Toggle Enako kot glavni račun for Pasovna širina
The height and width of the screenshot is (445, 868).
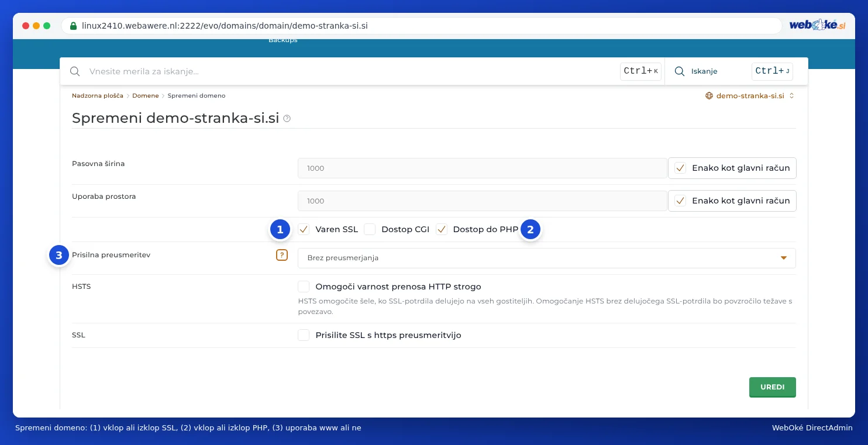pyautogui.click(x=680, y=168)
